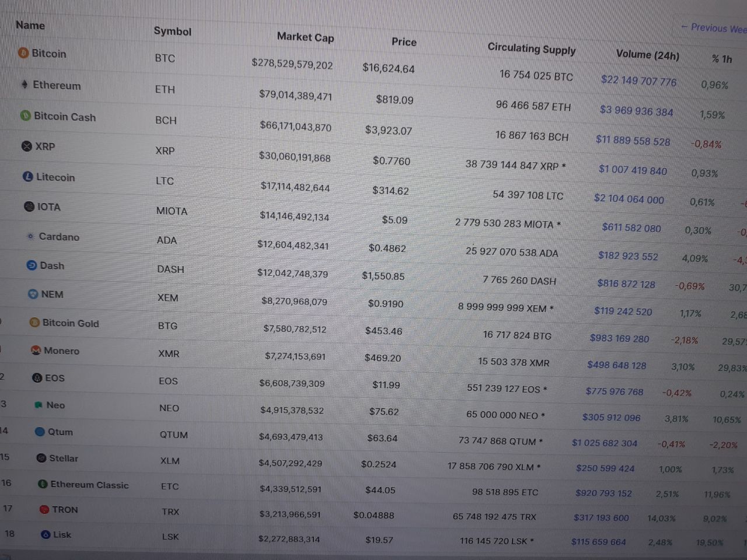Open Qtum volume $1 025 682 304
The width and height of the screenshot is (747, 560).
pyautogui.click(x=605, y=443)
